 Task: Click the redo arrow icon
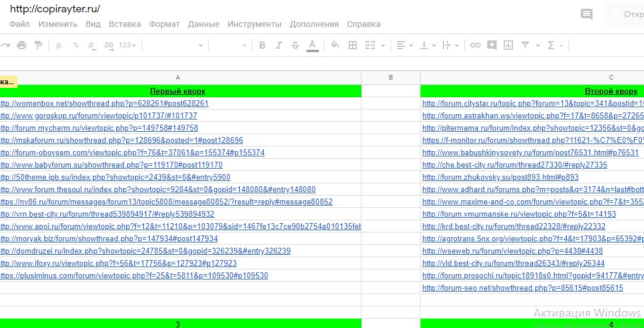tap(5, 45)
